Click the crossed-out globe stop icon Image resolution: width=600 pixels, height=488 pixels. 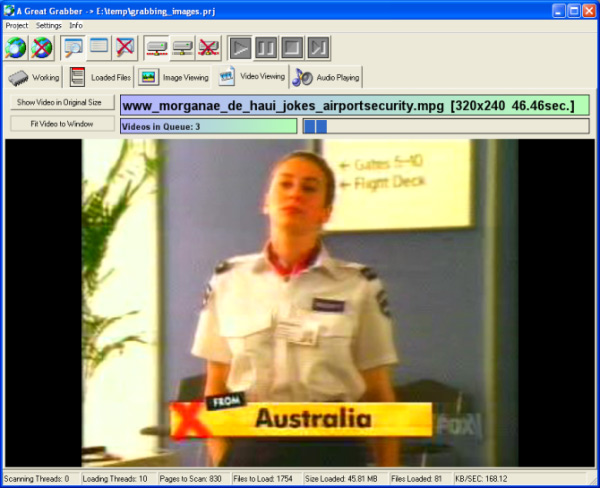coord(41,47)
